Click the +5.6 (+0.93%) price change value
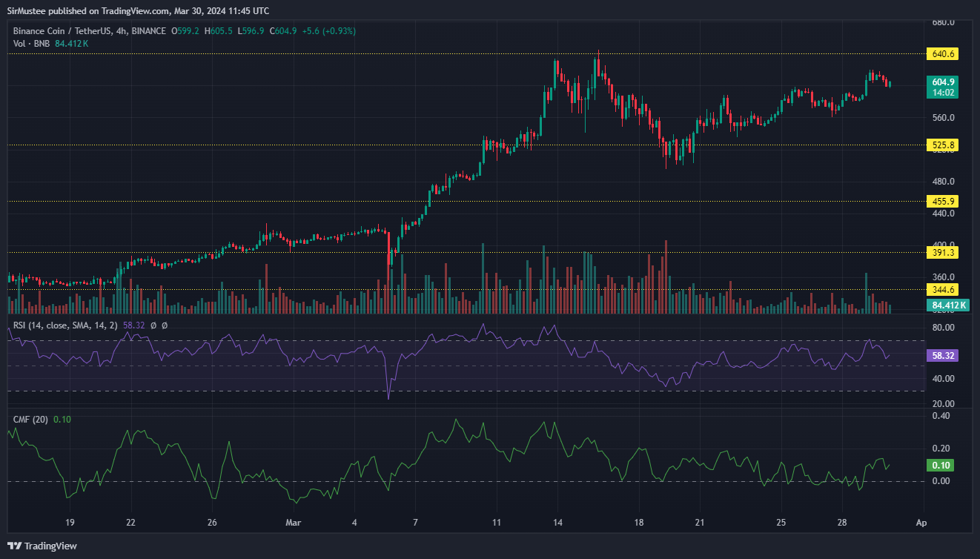The image size is (980, 559). point(327,31)
